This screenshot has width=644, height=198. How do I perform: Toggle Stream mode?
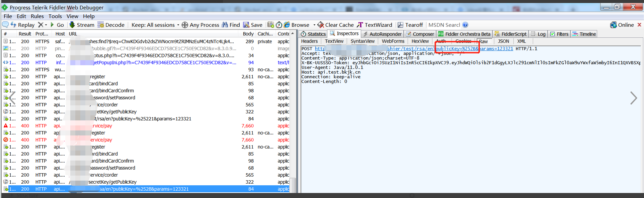point(82,25)
